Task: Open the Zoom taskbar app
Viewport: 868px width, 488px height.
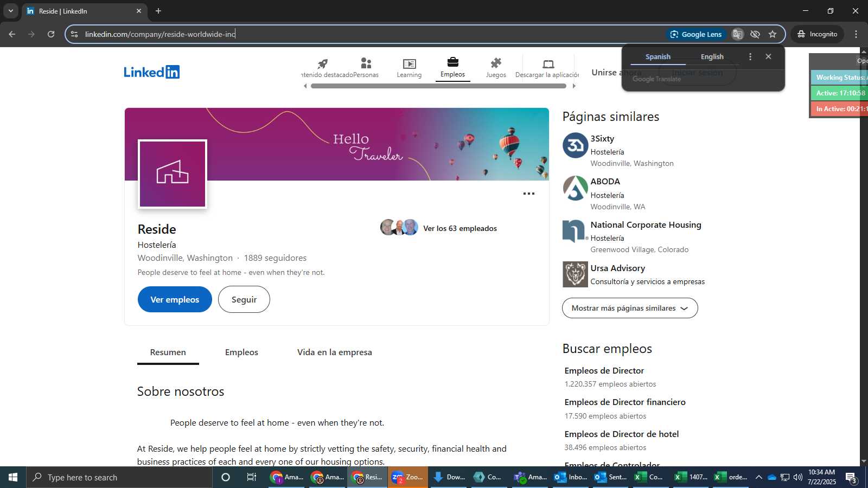Action: (407, 477)
